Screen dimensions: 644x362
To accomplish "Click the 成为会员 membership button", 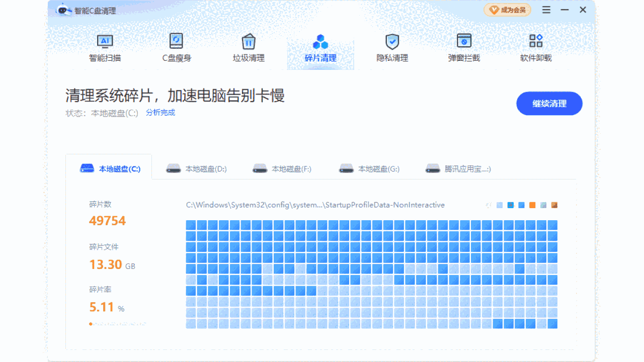I will click(507, 10).
